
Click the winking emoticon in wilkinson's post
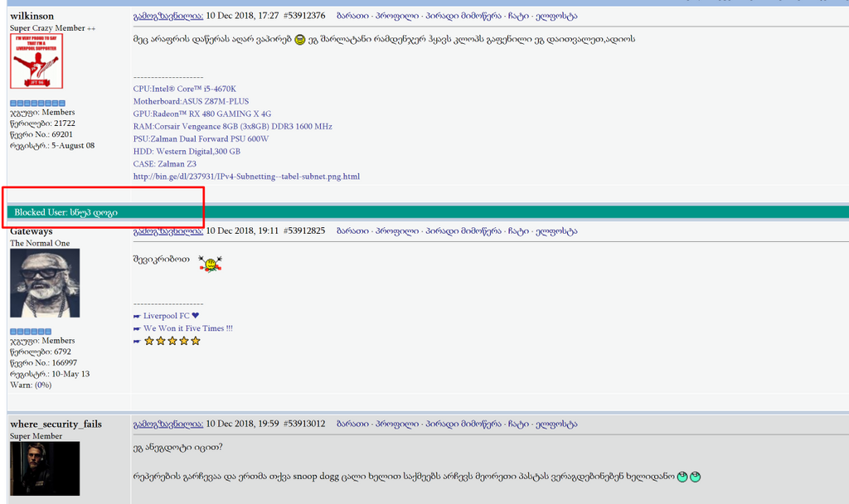pyautogui.click(x=300, y=37)
